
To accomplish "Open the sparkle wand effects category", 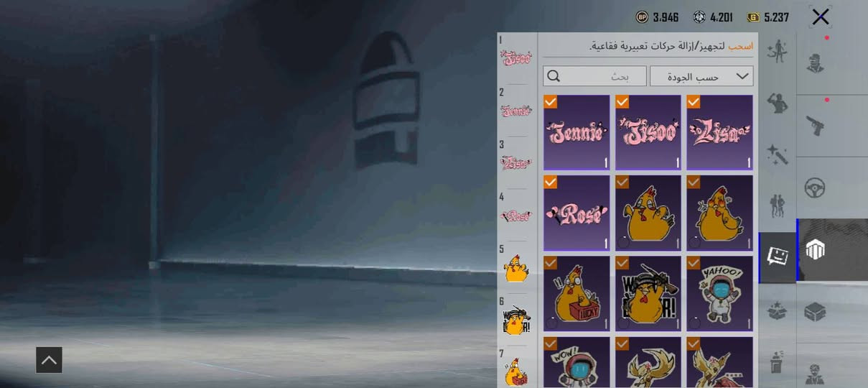I will pyautogui.click(x=777, y=154).
